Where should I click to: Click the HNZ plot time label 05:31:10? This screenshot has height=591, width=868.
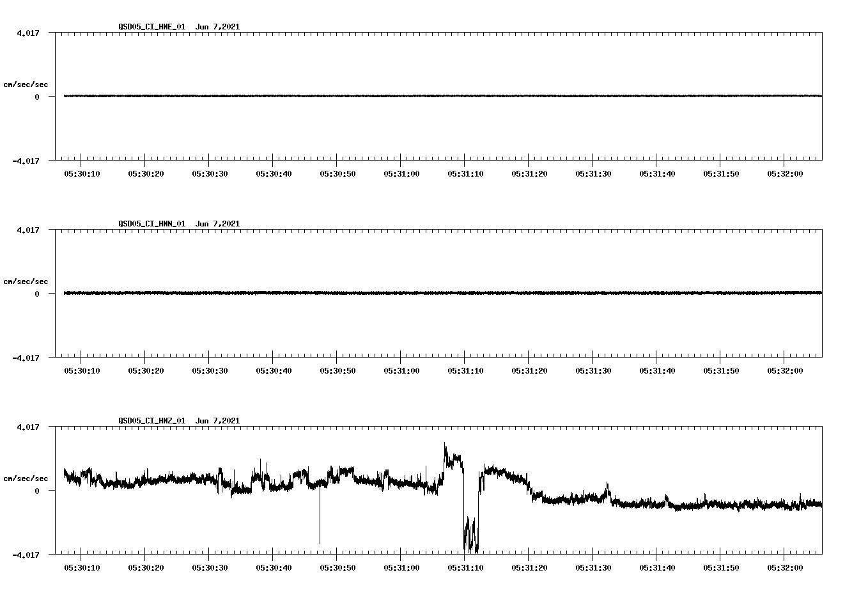click(465, 568)
